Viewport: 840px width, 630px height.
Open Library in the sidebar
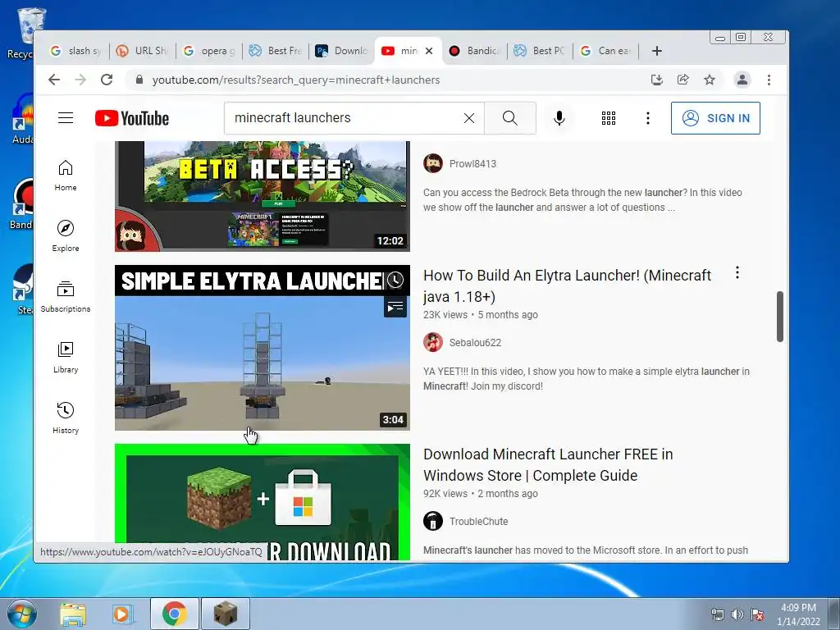pos(66,358)
